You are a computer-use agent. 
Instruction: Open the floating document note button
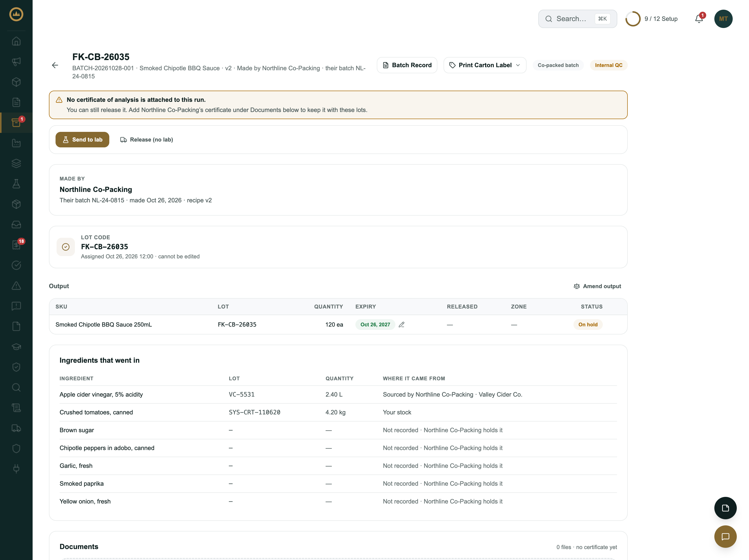(725, 508)
